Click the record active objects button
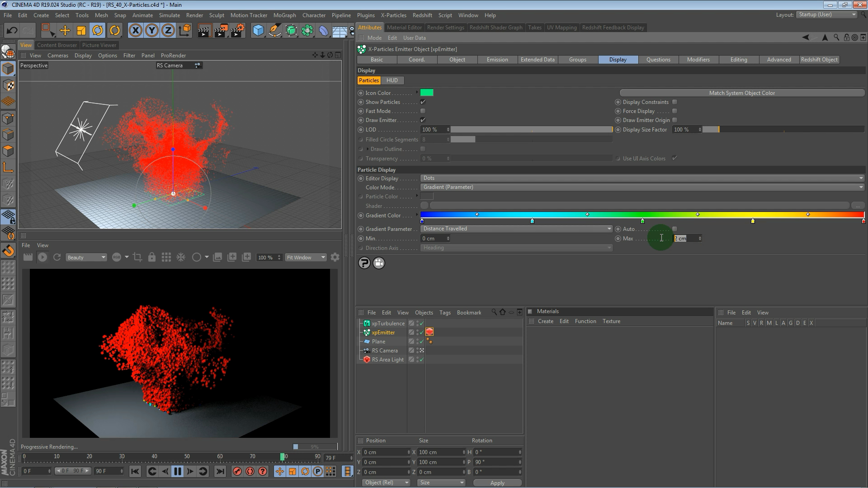The width and height of the screenshot is (868, 488). coord(237,471)
